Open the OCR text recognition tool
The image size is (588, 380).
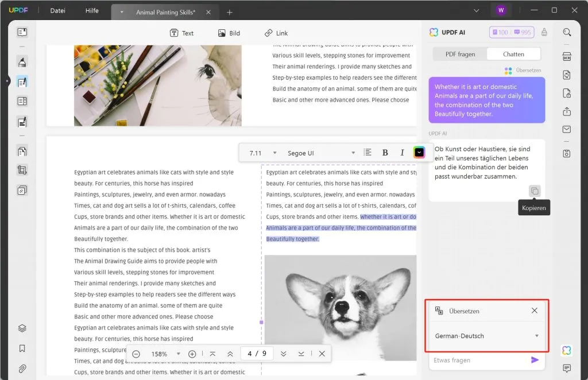pos(567,56)
